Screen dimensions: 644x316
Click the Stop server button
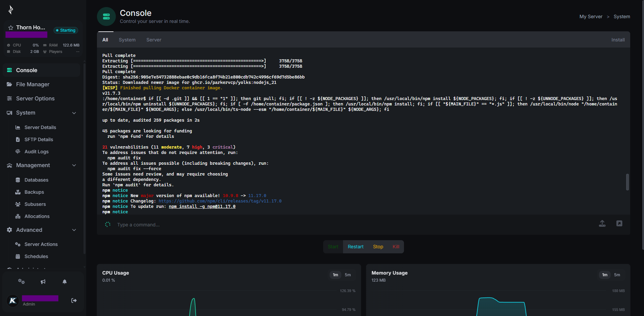(378, 247)
